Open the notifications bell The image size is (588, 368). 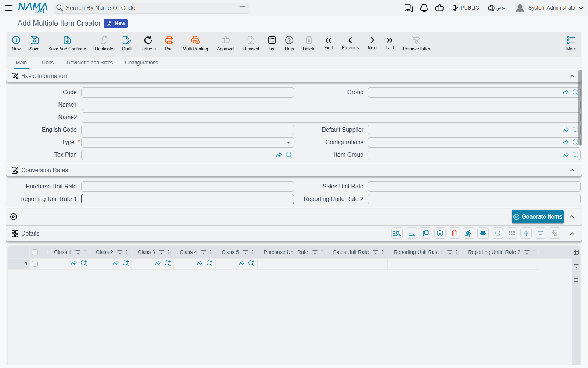click(424, 8)
